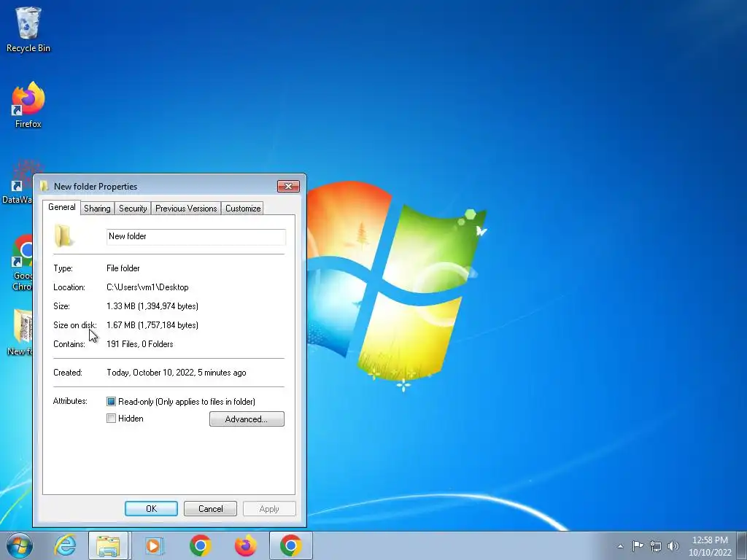Screen dimensions: 747x560
Task: Open Firefox from the taskbar
Action: click(x=245, y=545)
